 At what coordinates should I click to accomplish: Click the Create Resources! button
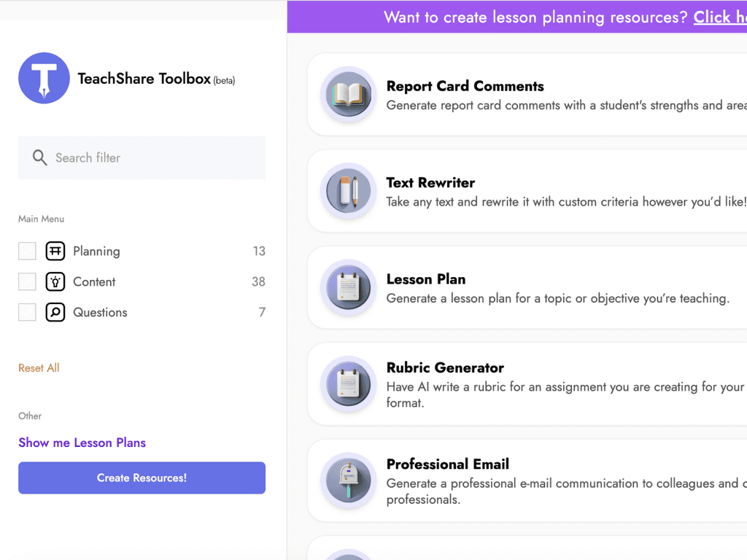pos(142,478)
